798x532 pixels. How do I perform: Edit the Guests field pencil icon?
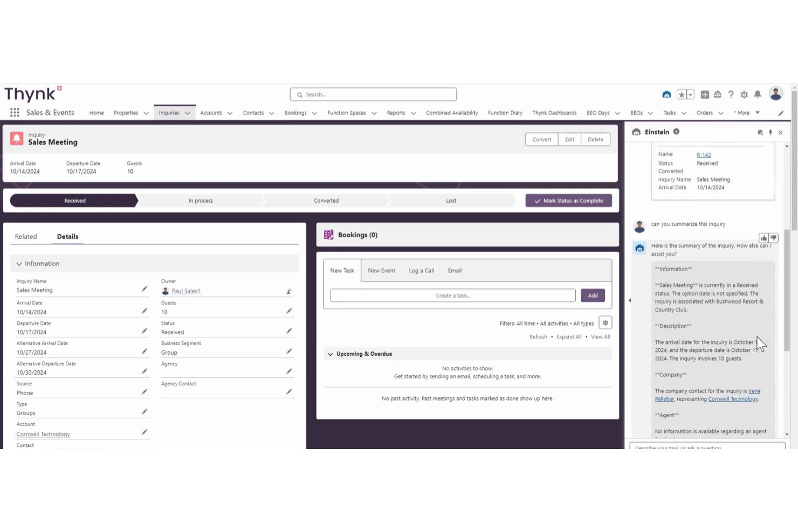(289, 311)
